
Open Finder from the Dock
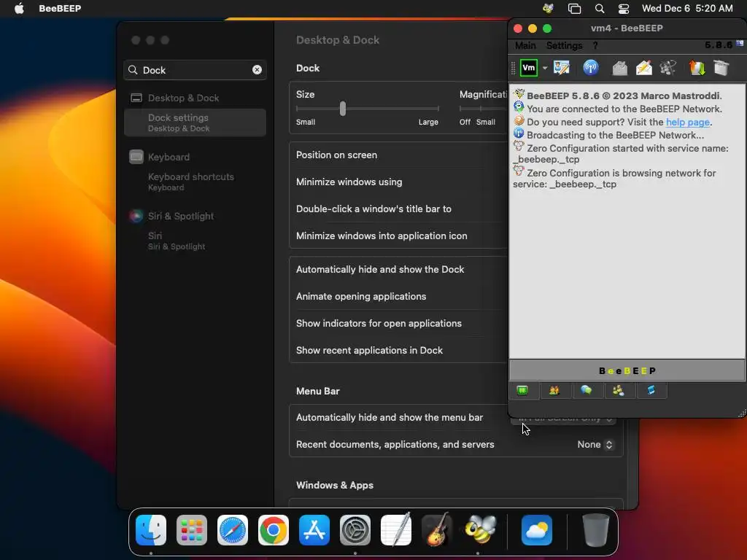(151, 530)
